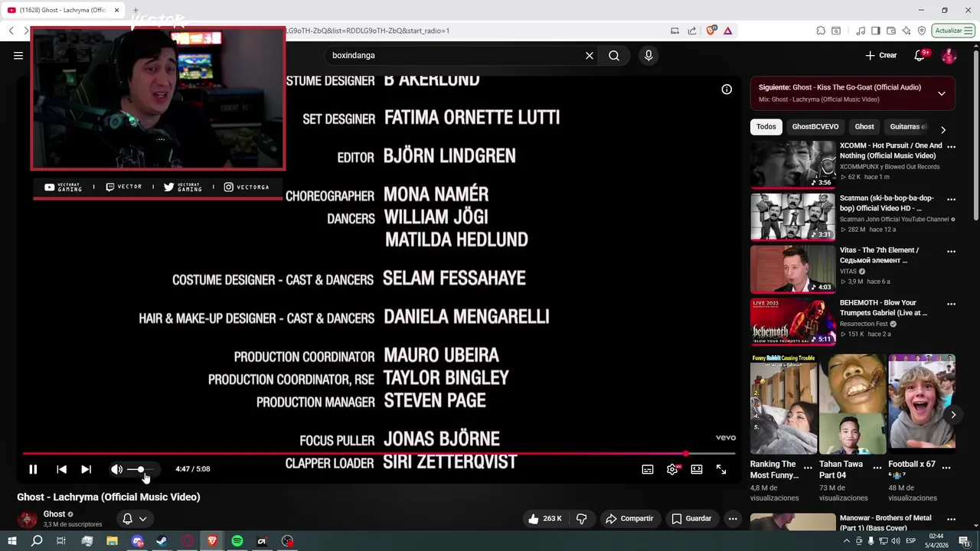The image size is (980, 551).
Task: Select the Ghost filter chip
Action: (864, 127)
